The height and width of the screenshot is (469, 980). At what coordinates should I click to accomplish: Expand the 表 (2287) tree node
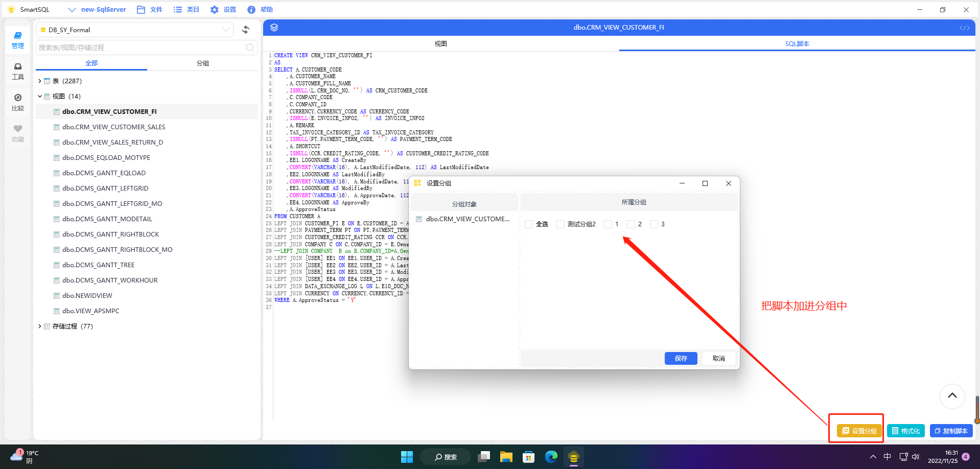pyautogui.click(x=40, y=81)
